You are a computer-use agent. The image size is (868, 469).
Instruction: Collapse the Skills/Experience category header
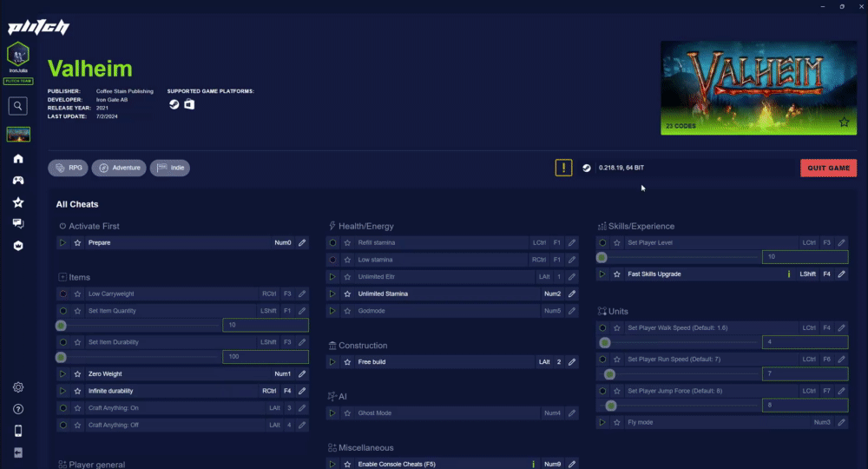pos(636,226)
